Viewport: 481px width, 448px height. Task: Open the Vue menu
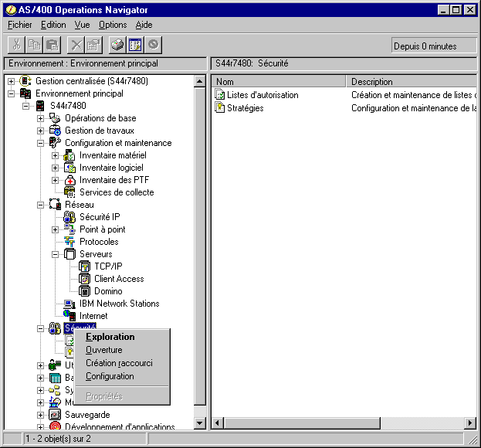pos(82,25)
